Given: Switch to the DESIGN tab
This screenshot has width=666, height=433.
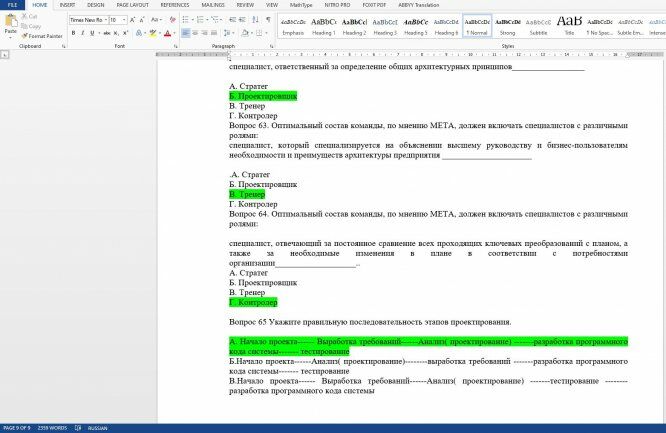Looking at the screenshot, I should tap(96, 5).
